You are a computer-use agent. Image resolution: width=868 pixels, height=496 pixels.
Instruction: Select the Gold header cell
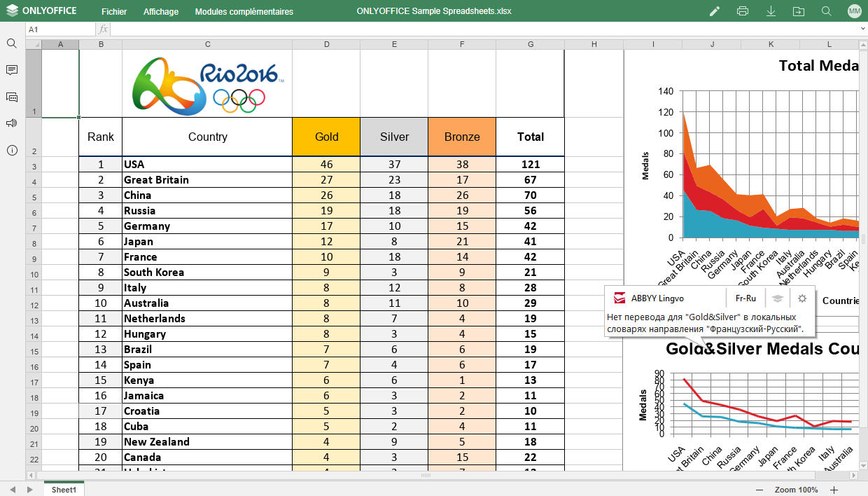pyautogui.click(x=326, y=137)
